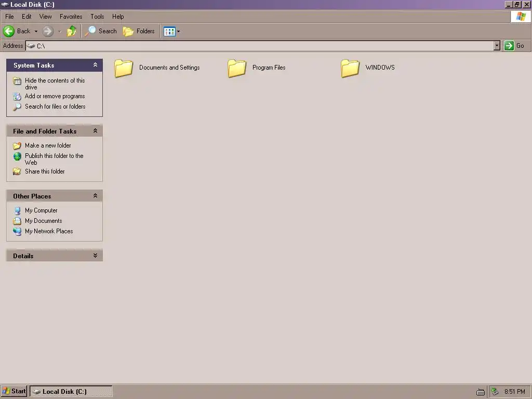Click the keyboard icon in system tray
This screenshot has height=399, width=532.
481,392
